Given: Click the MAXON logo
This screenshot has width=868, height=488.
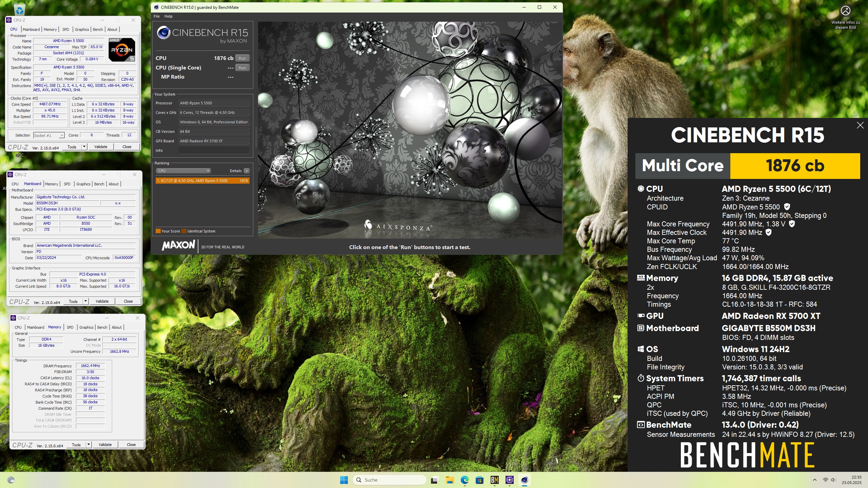Looking at the screenshot, I should (178, 245).
